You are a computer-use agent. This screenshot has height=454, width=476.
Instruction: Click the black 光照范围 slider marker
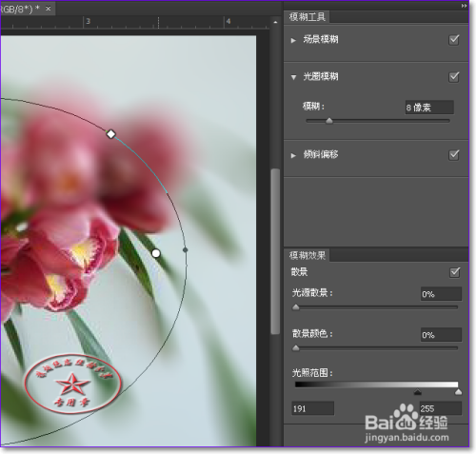[418, 392]
